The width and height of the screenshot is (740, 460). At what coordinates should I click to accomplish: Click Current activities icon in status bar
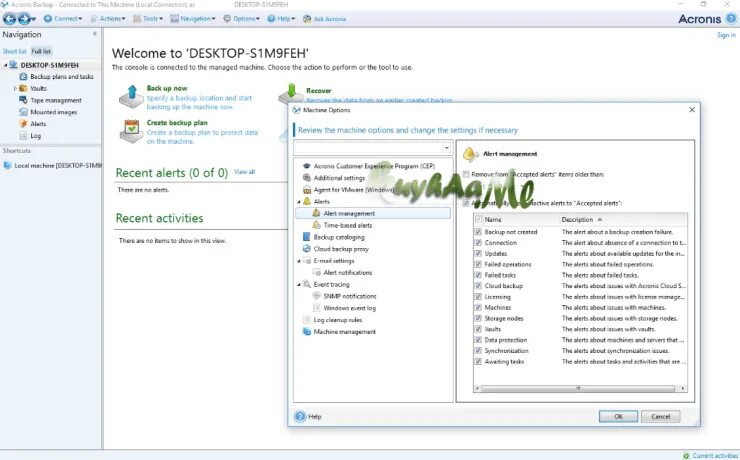point(686,455)
